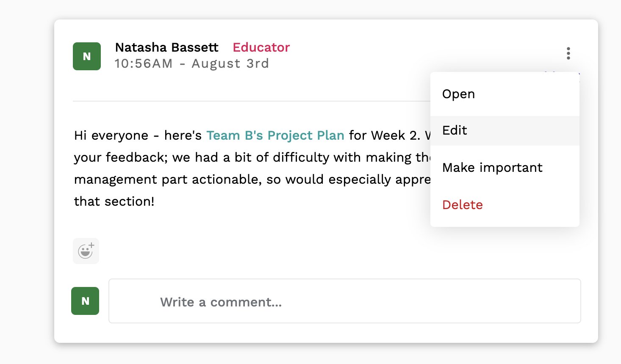Click the green N avatar beside comment box
Image resolution: width=621 pixels, height=364 pixels.
[x=85, y=301]
